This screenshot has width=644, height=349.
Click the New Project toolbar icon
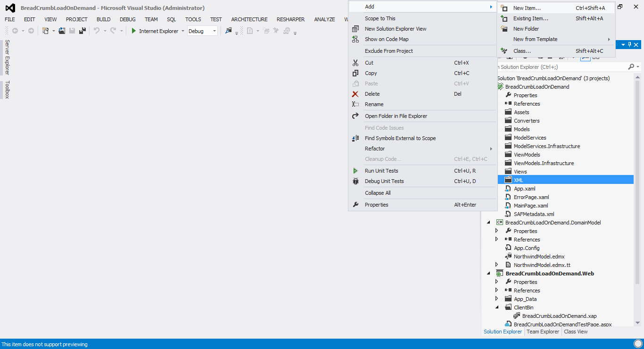[x=46, y=31]
